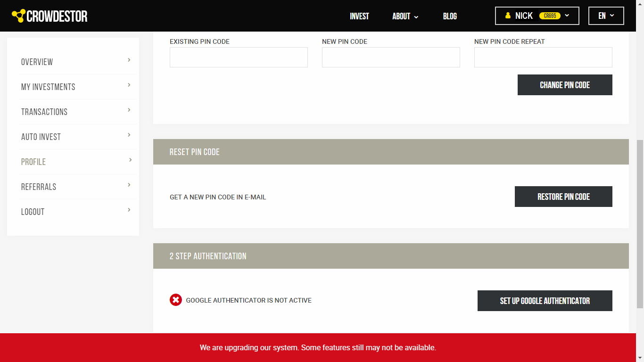Image resolution: width=644 pixels, height=362 pixels.
Task: Click the Crowdestor logo
Action: pyautogui.click(x=50, y=16)
